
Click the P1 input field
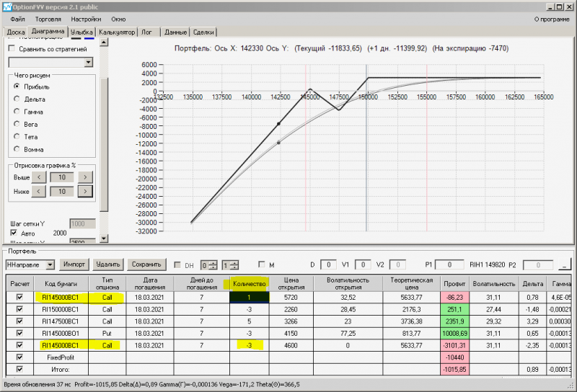click(x=449, y=264)
